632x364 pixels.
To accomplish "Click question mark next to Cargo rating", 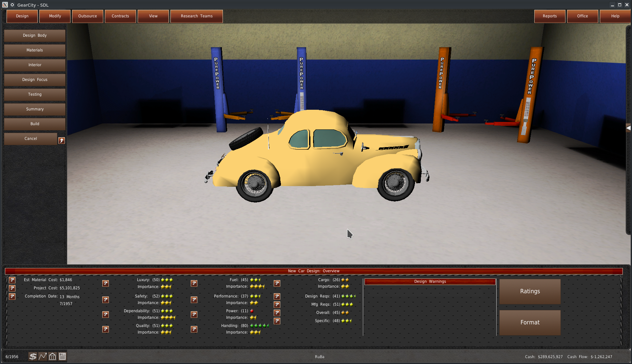I will [x=277, y=283].
